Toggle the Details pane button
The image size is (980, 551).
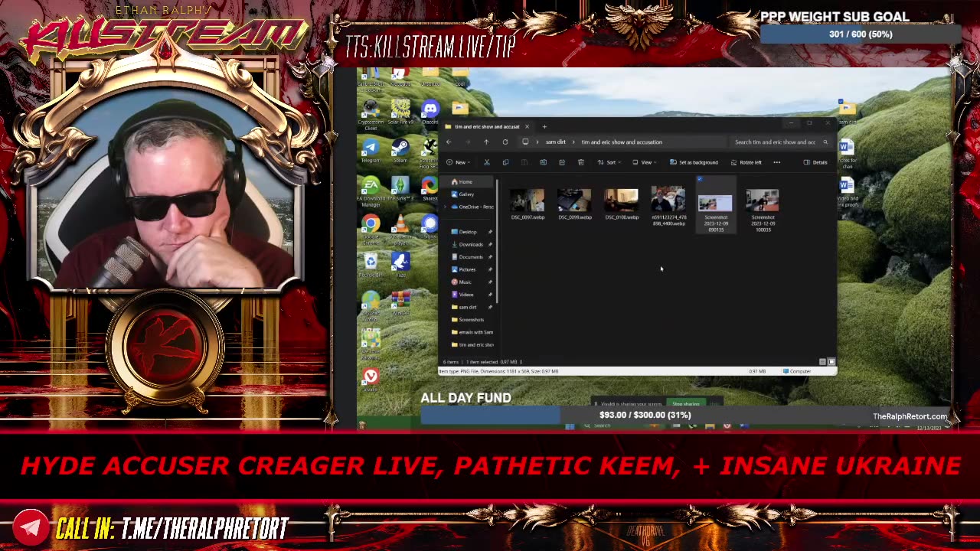(x=815, y=162)
